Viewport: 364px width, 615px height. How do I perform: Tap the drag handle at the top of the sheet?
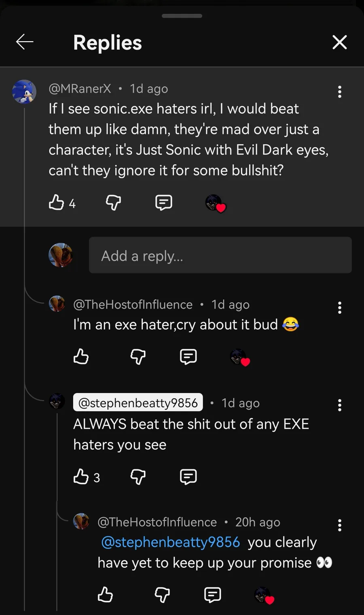[182, 16]
